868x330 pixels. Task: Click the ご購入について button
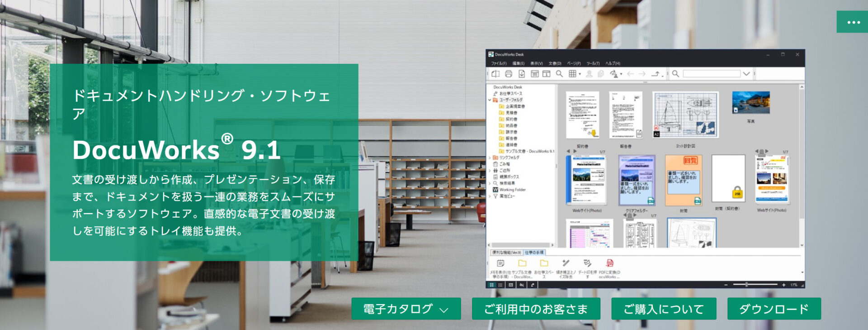(664, 309)
